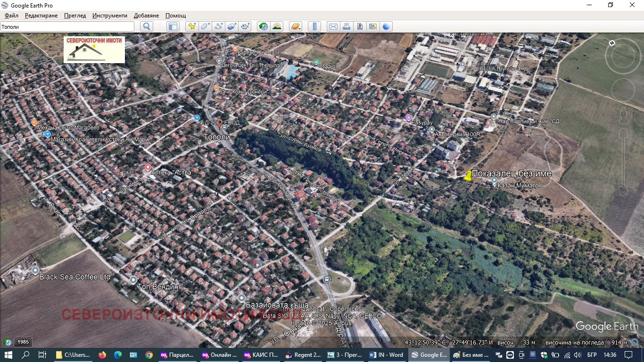
Task: Add a new placemark
Action: (191, 26)
